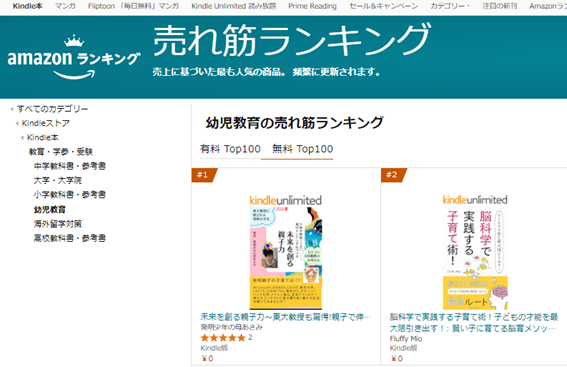Viewport: 567px width, 367px height.
Task: Click ¥0 price of #2 book
Action: [x=397, y=359]
